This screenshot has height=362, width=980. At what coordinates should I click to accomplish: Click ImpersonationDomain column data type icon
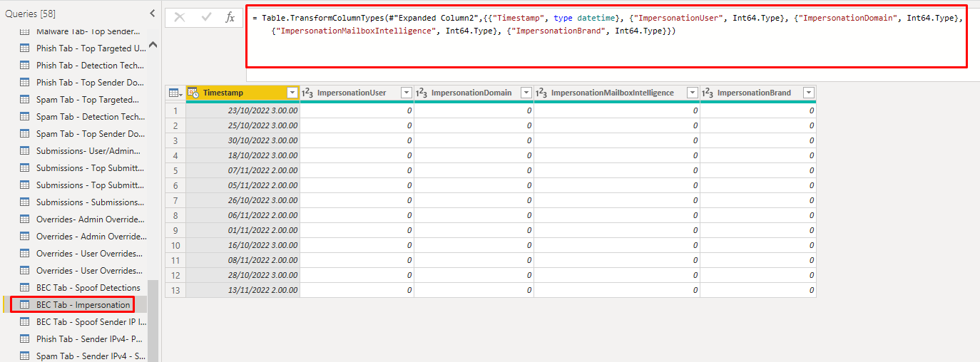pyautogui.click(x=422, y=93)
